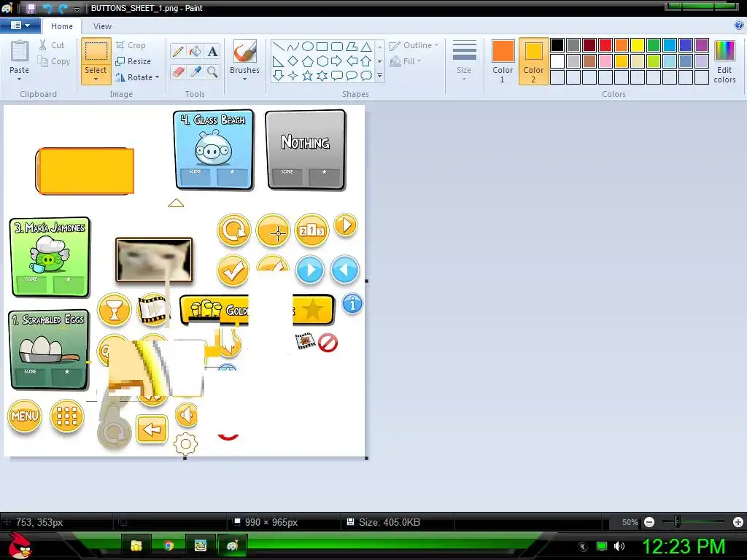This screenshot has height=560, width=747.
Task: Click the zoom in plus button
Action: [738, 522]
